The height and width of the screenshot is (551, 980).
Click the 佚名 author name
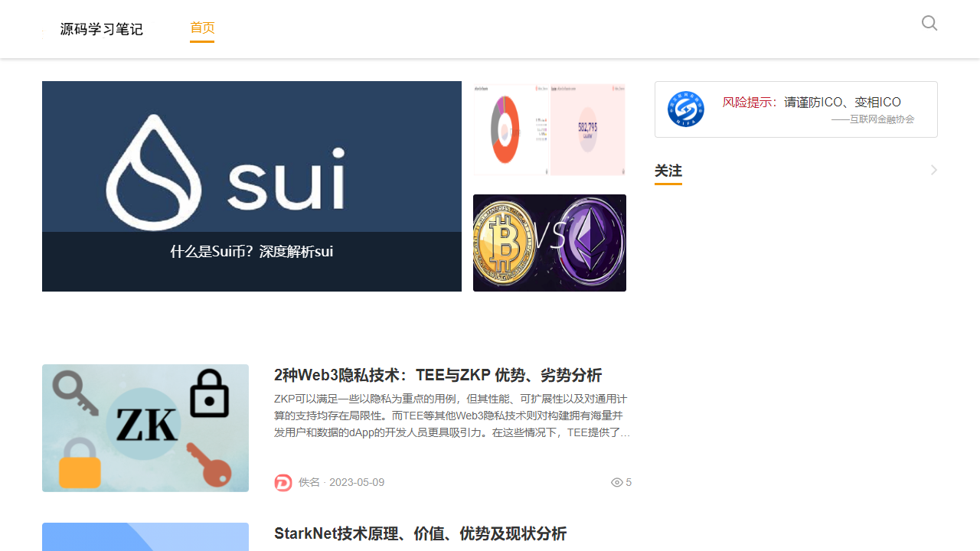[x=309, y=482]
